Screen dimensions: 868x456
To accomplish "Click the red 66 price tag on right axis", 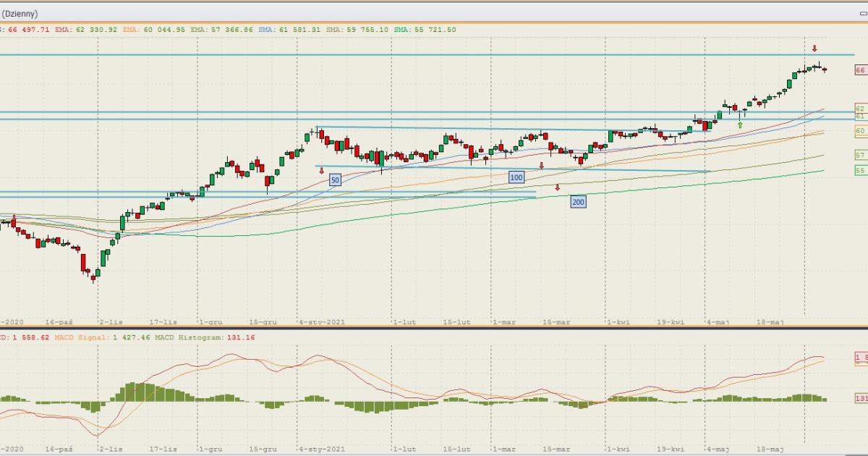I will pyautogui.click(x=860, y=70).
